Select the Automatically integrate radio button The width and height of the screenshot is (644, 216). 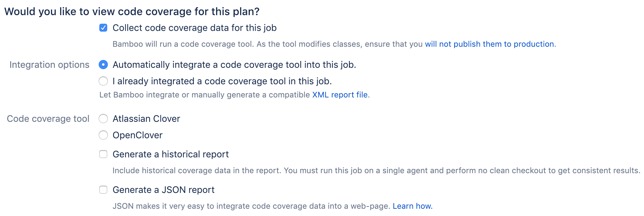[103, 65]
